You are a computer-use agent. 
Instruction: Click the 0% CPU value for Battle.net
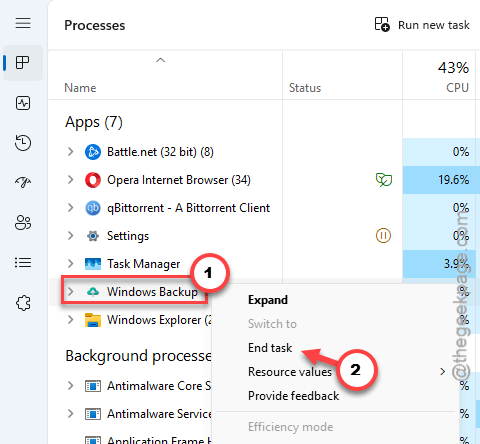(x=461, y=152)
